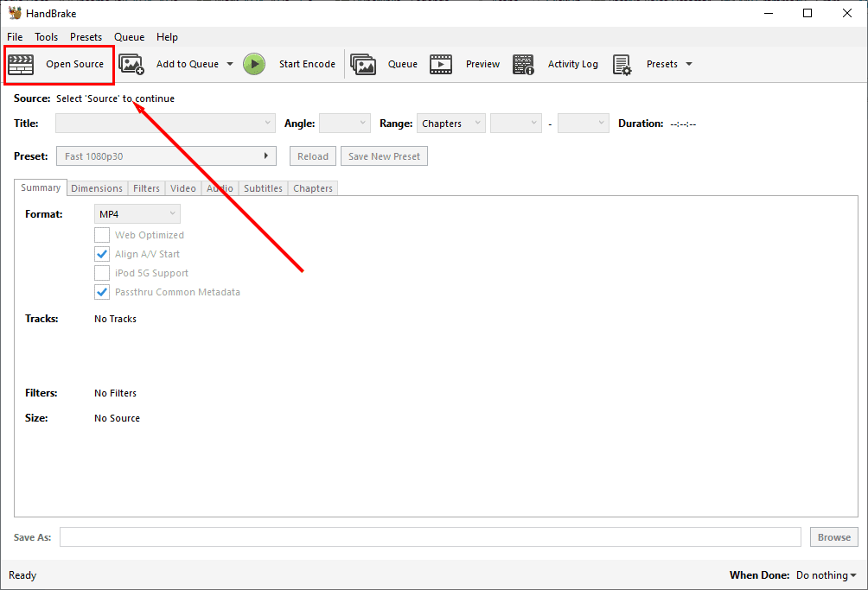Click the Presets list-with-gear icon

pos(622,65)
